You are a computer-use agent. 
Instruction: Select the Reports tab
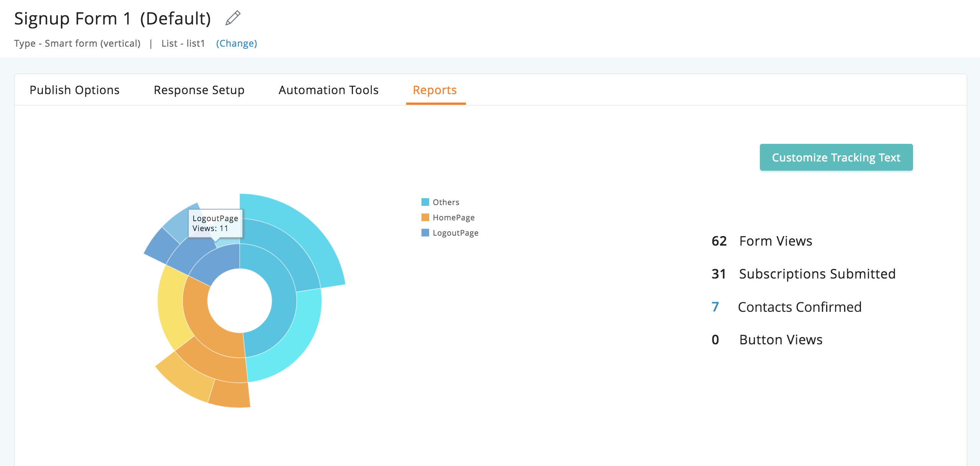click(x=435, y=90)
